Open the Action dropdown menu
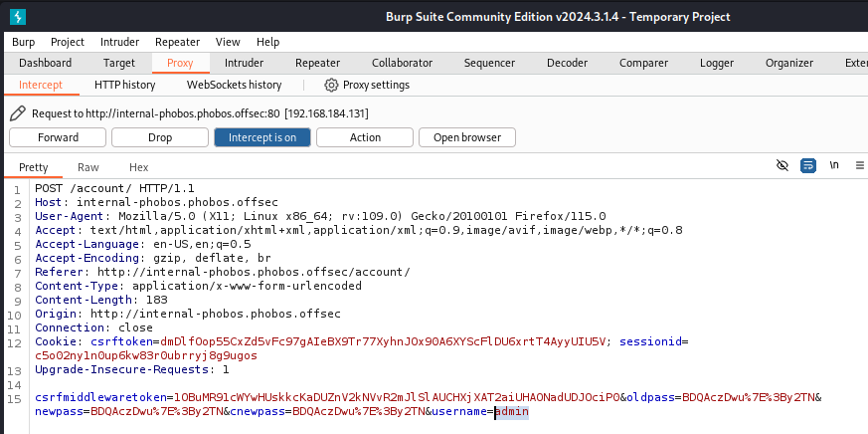 pos(364,137)
